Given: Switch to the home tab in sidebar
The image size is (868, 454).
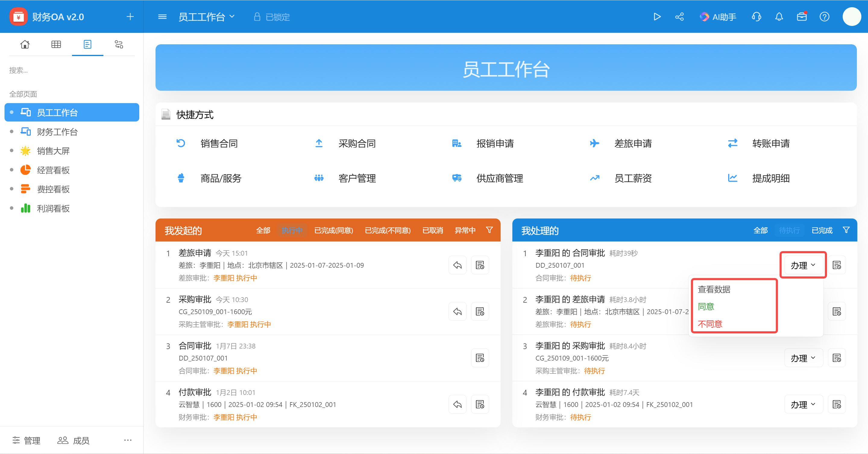Looking at the screenshot, I should coord(25,45).
